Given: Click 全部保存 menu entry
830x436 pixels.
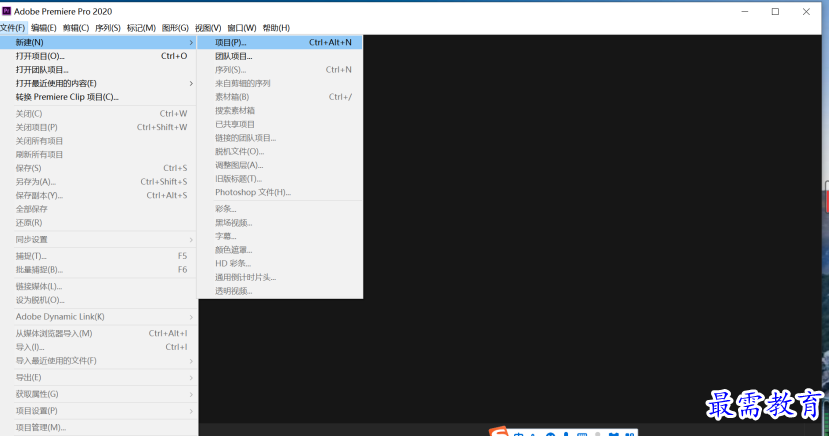Looking at the screenshot, I should (99, 209).
